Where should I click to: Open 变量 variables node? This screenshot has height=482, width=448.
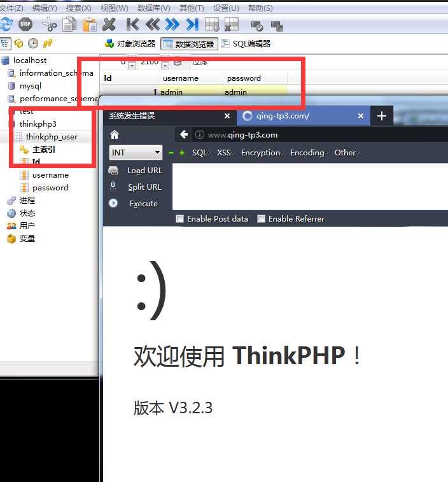[x=27, y=239]
